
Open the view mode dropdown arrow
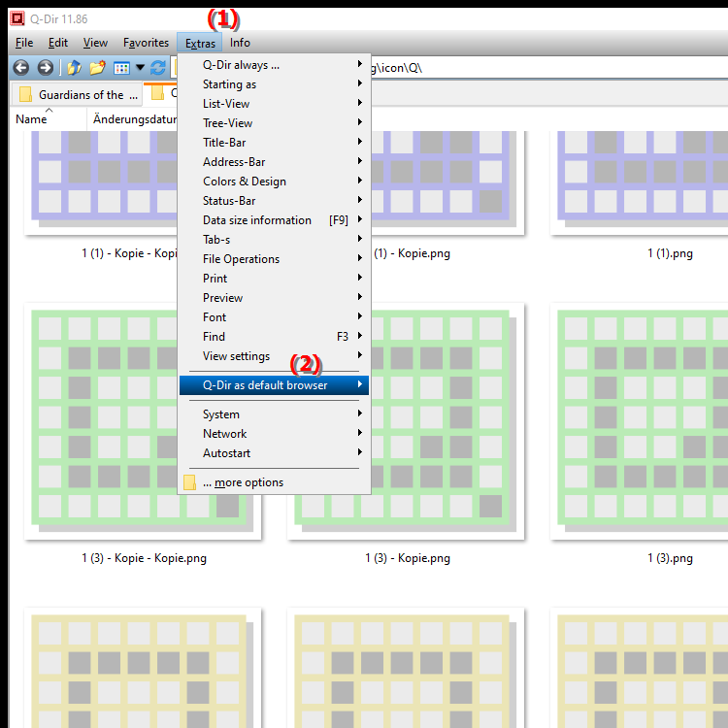pyautogui.click(x=140, y=68)
